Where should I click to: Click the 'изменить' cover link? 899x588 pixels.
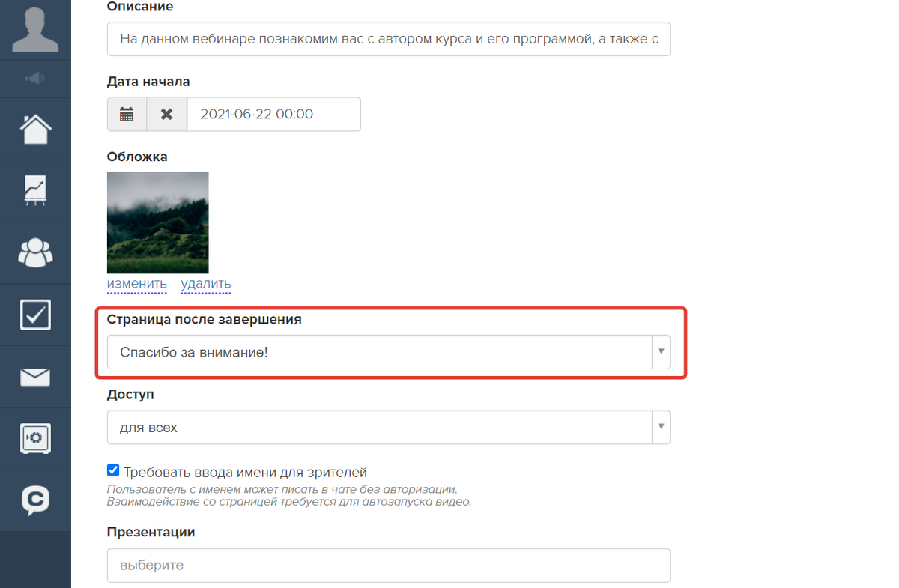click(137, 284)
